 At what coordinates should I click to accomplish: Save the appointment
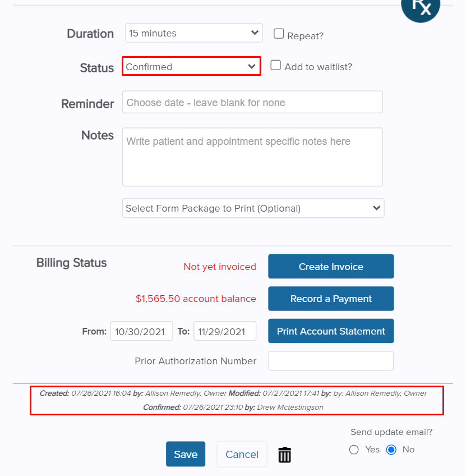pos(186,454)
